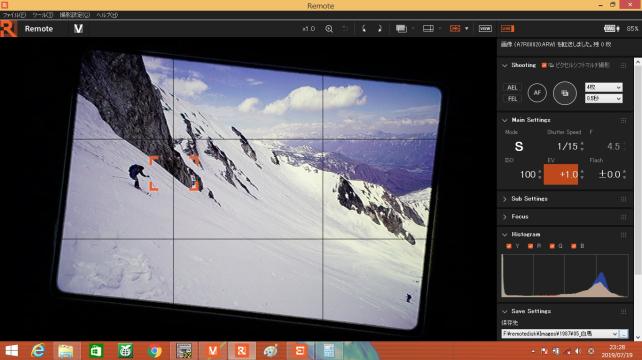
Task: Open the File menu (ファイル)
Action: click(14, 15)
